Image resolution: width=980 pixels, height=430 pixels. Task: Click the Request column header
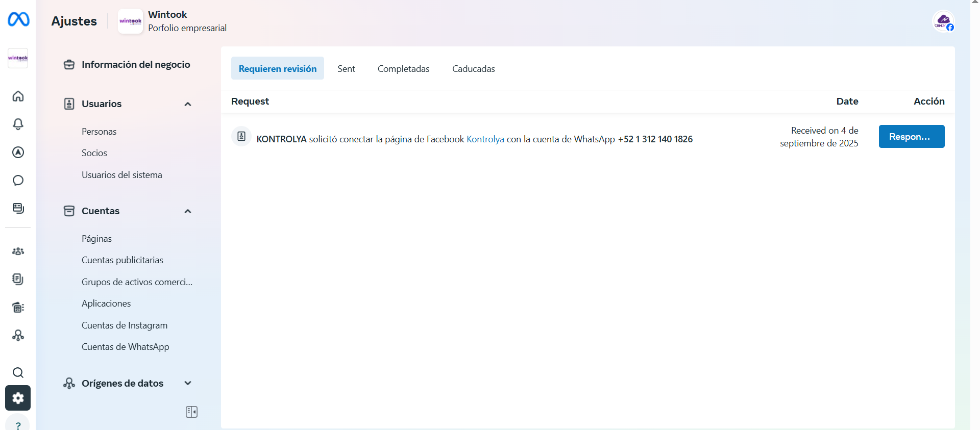(250, 102)
